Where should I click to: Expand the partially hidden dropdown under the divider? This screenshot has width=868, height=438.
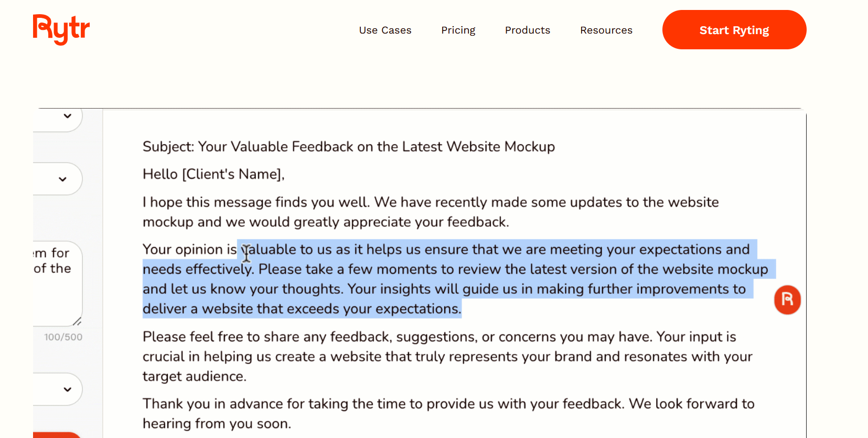click(67, 116)
